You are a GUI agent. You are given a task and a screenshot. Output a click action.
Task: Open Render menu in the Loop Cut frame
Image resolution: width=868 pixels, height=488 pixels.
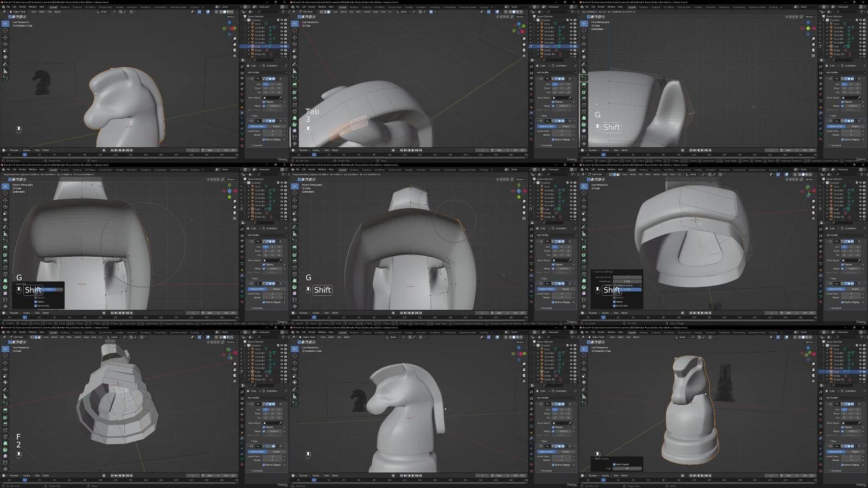(601, 169)
